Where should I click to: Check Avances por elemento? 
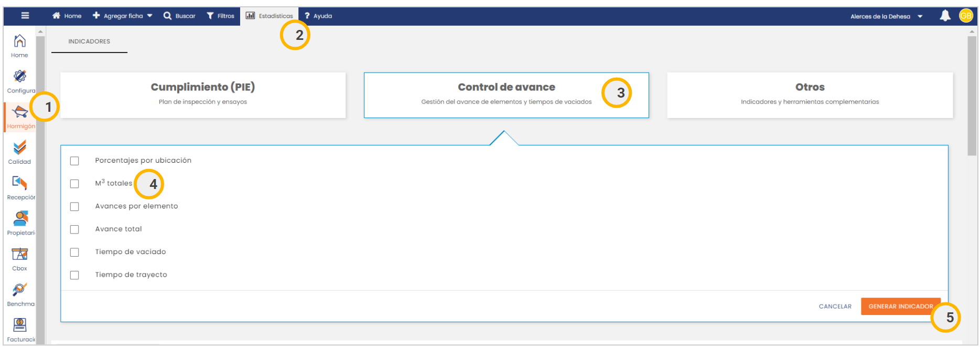pyautogui.click(x=74, y=206)
